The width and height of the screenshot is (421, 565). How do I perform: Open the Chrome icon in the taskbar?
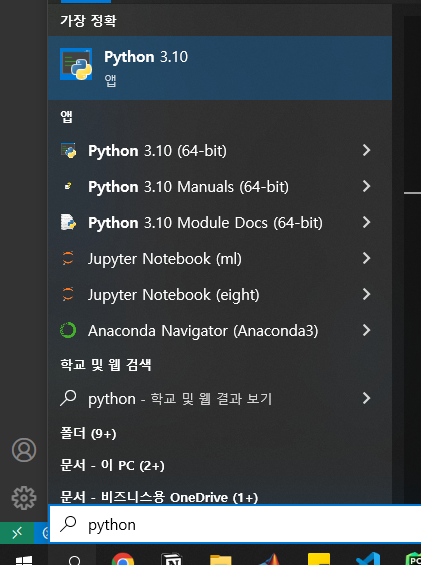click(x=123, y=559)
